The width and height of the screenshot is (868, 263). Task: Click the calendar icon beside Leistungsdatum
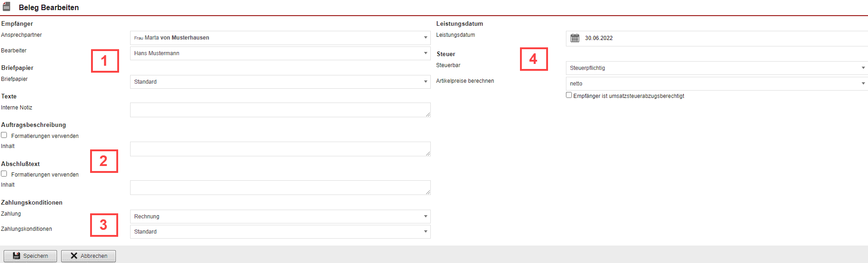tap(575, 38)
